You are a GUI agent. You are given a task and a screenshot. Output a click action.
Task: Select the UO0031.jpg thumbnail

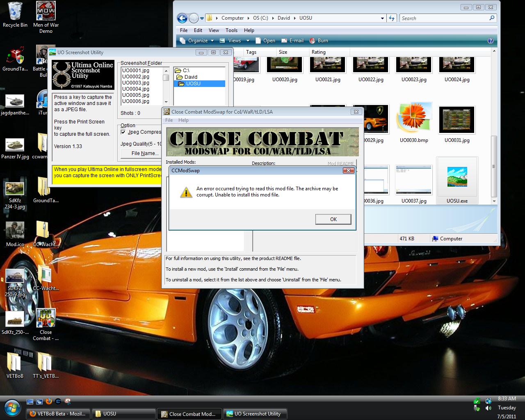click(457, 125)
